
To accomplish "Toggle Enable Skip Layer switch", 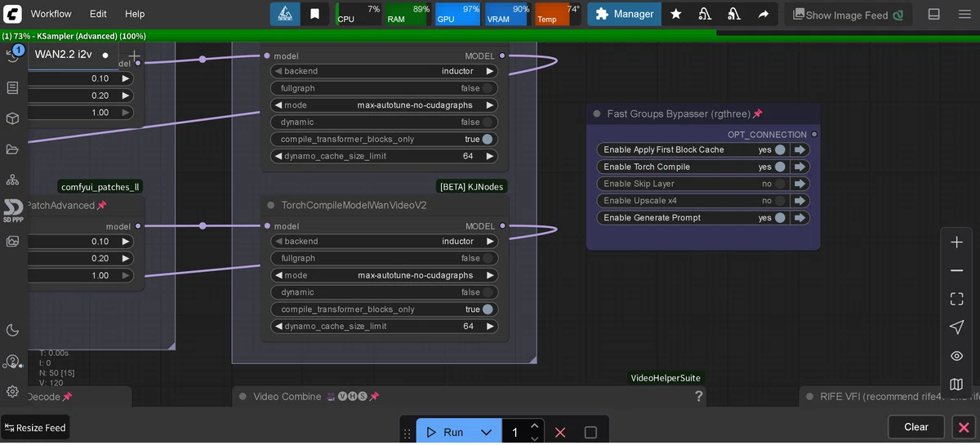I will pos(781,184).
